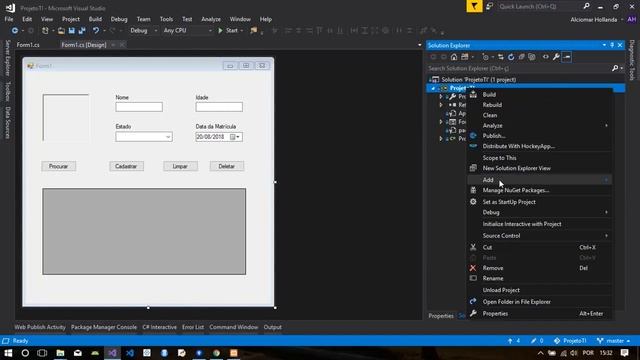640x360 pixels.
Task: Choose Rebuild in the context menu
Action: click(x=539, y=105)
